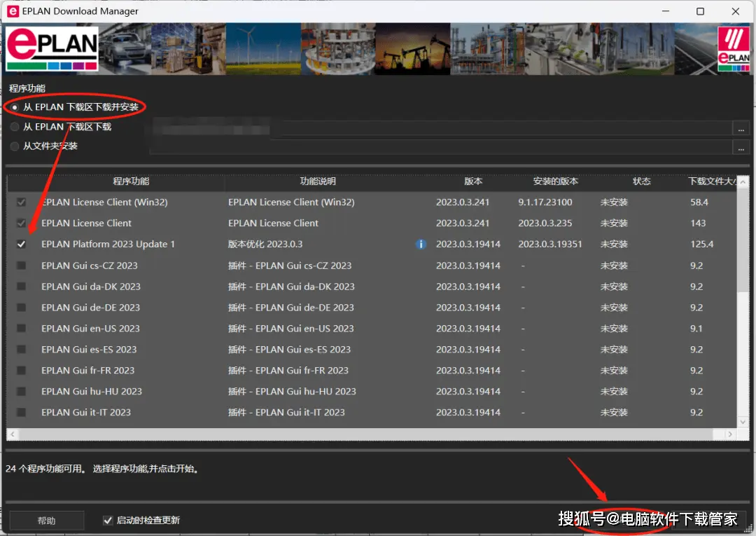Check the EPLAN Gui en-US 2023 checkbox
756x536 pixels.
[21, 329]
